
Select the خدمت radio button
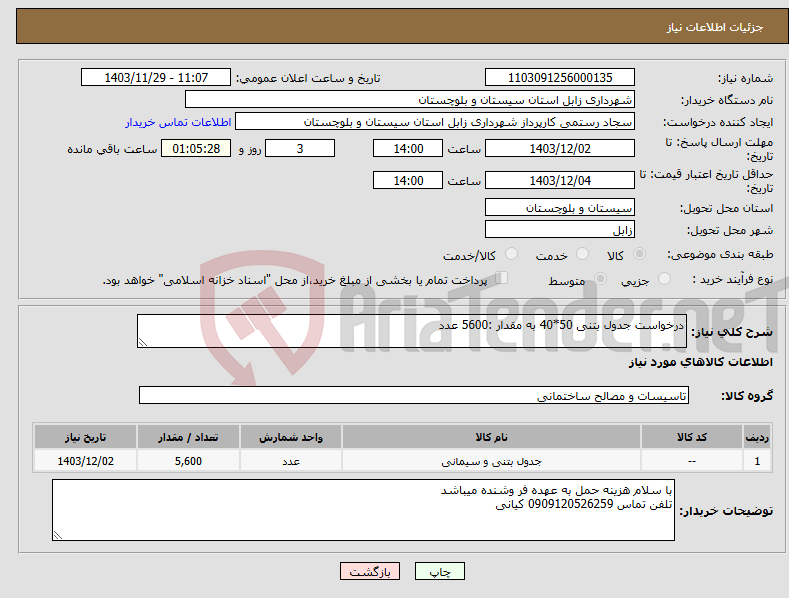(582, 254)
